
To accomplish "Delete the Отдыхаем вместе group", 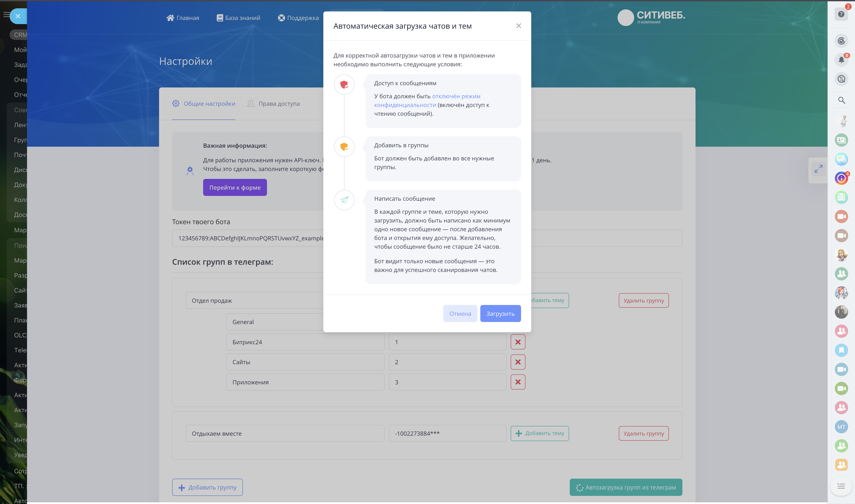I will click(643, 433).
